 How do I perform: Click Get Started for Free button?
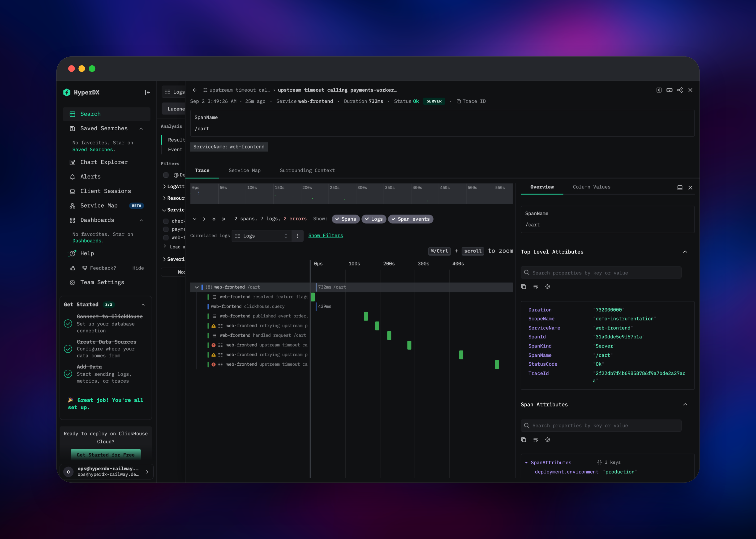coord(106,455)
